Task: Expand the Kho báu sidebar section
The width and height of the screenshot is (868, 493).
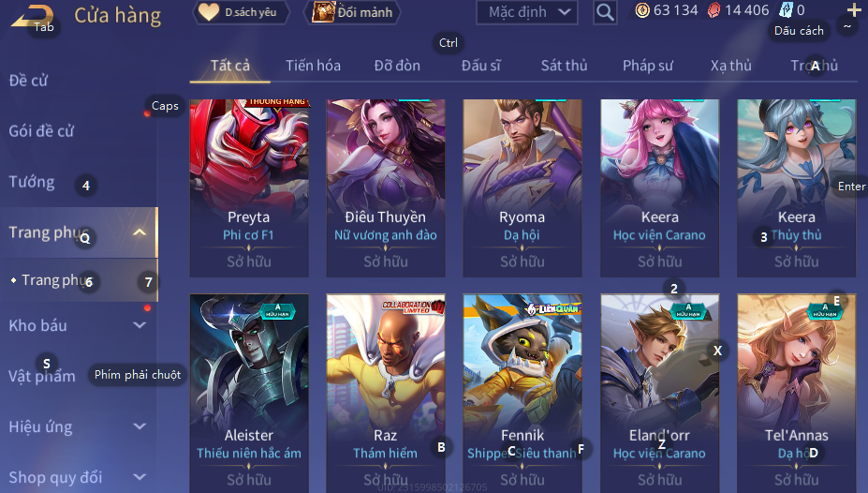Action: coord(140,325)
